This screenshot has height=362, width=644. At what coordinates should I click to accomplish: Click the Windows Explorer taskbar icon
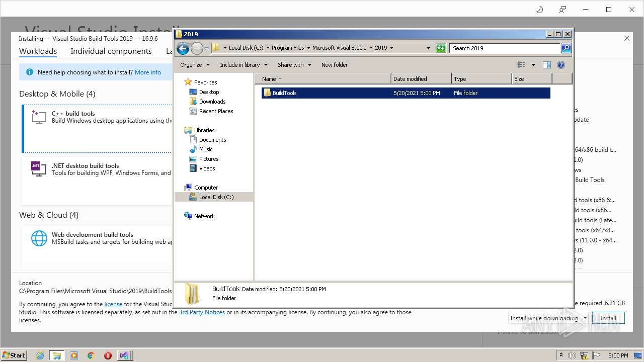[x=57, y=355]
